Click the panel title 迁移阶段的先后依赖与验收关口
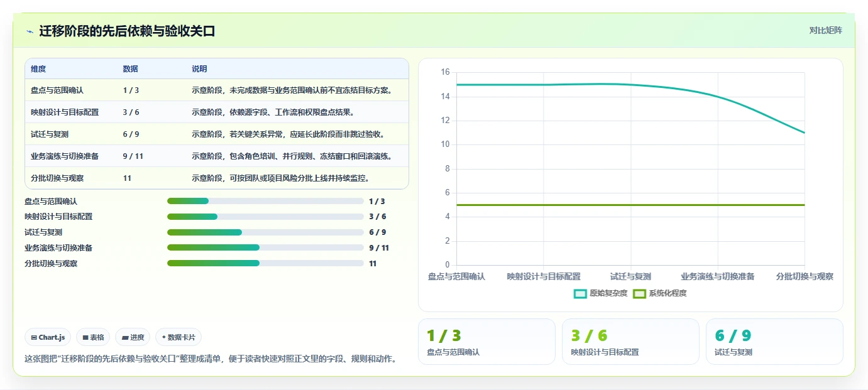The image size is (868, 390). point(127,31)
